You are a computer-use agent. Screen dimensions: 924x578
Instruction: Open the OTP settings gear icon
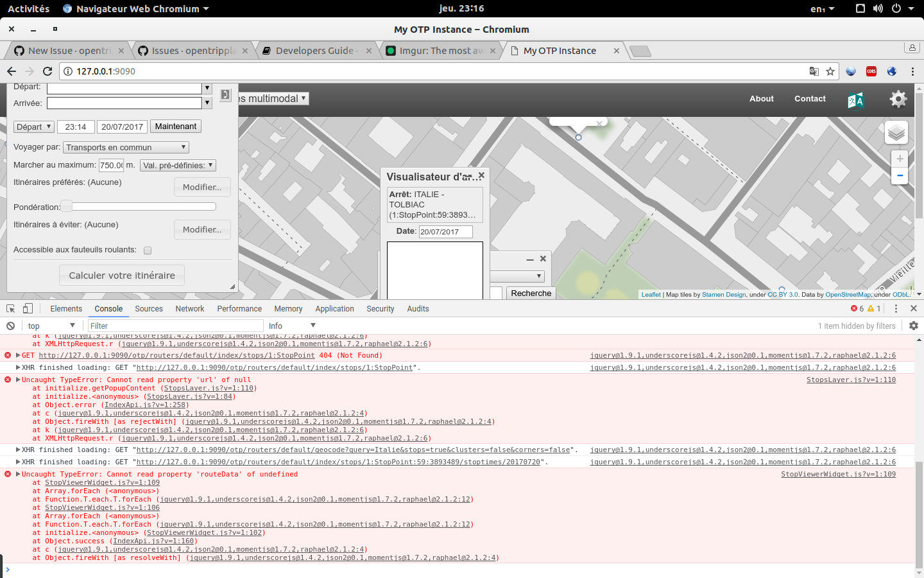(898, 99)
